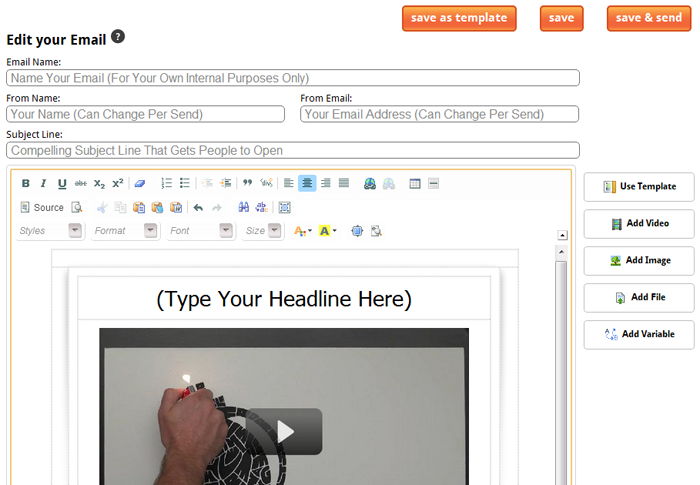The image size is (700, 485).
Task: Open the Size dropdown
Action: tap(263, 231)
